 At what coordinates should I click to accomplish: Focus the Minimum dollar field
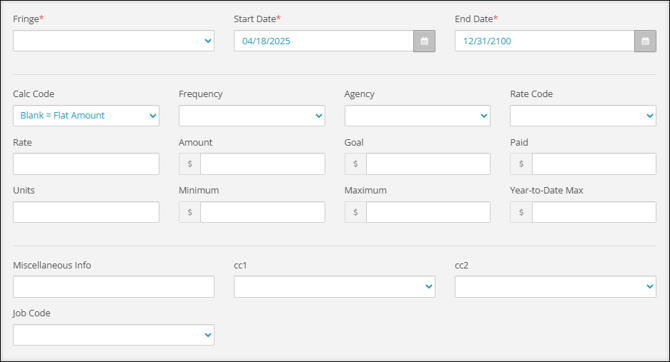pos(262,212)
